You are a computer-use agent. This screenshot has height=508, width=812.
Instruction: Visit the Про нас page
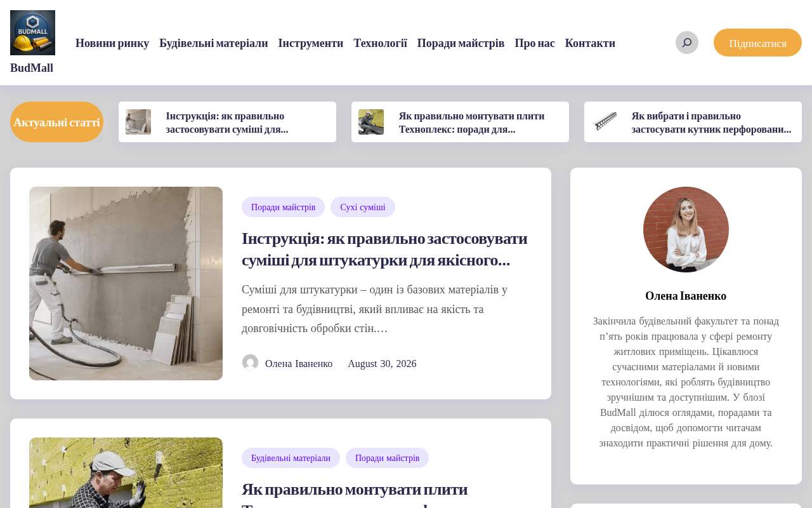(535, 43)
